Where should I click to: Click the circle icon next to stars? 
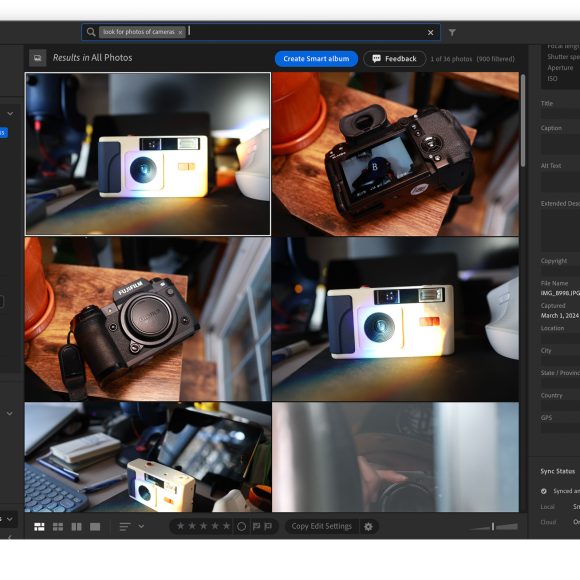pyautogui.click(x=241, y=526)
